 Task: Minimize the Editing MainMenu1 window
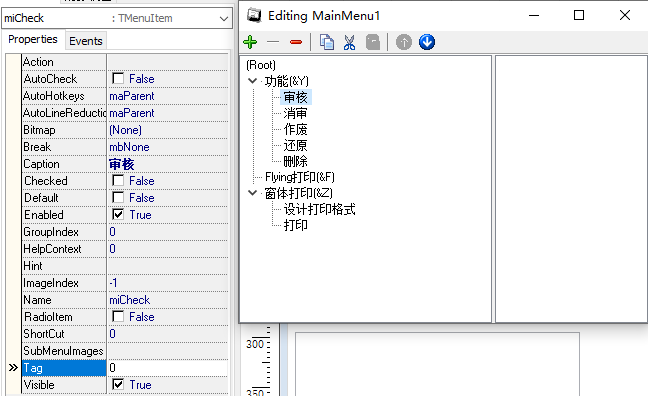534,16
